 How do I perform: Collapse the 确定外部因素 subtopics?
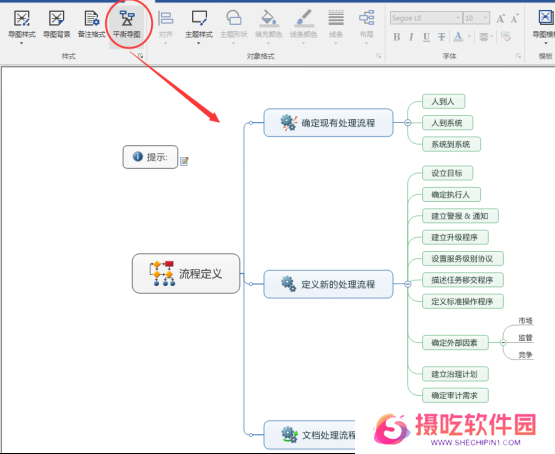point(503,343)
